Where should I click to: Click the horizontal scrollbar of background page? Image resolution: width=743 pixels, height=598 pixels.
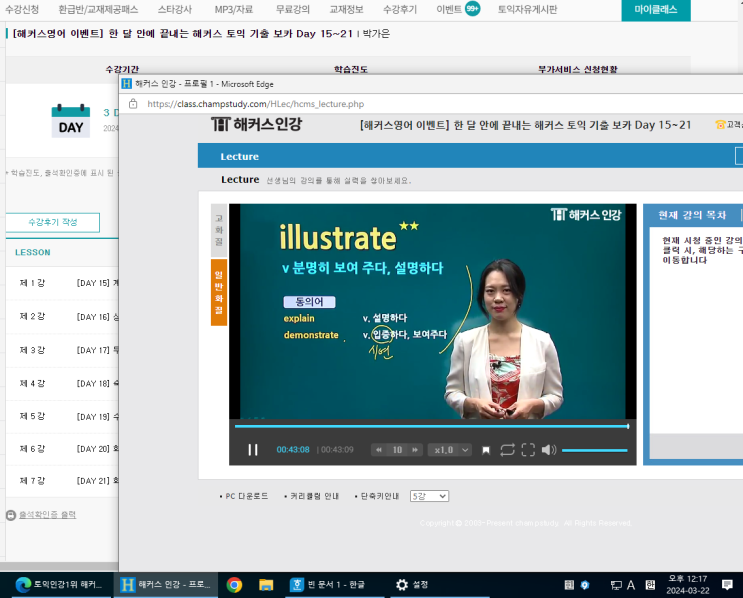59,567
